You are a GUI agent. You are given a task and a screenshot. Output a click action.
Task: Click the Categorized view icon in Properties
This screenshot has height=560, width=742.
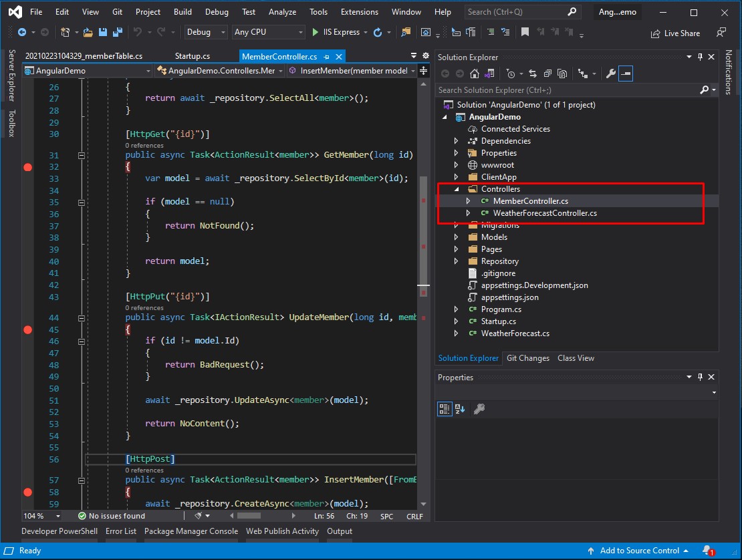(445, 409)
